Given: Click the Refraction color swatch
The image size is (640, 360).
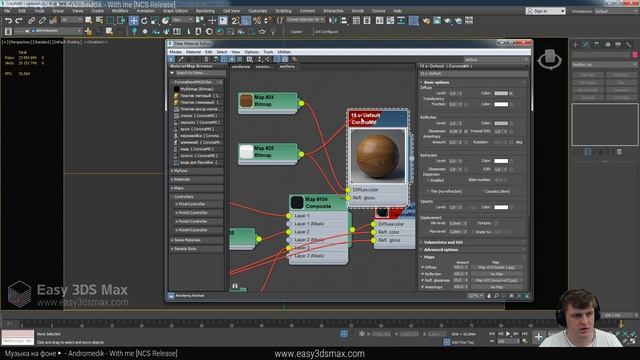Looking at the screenshot, I should click(501, 160).
